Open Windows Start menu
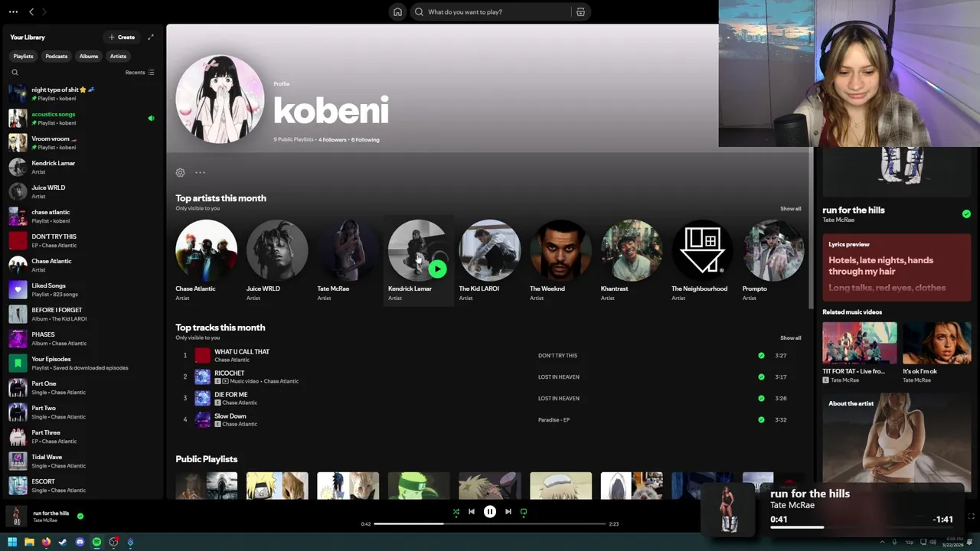 (12, 542)
